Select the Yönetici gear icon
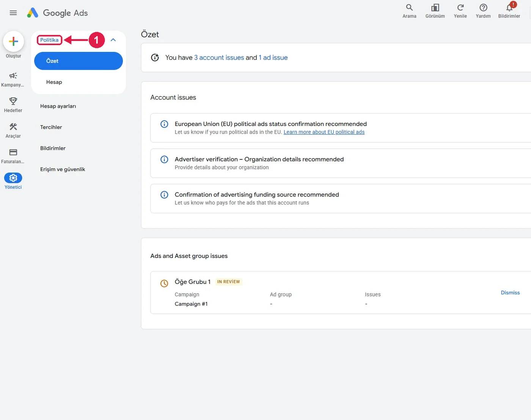531x420 pixels. coord(13,178)
